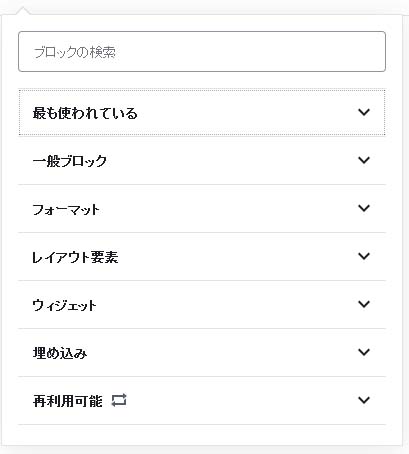Viewport: 409px width, 454px height.
Task: Click empty space inside the フォーマット row
Action: point(227,209)
